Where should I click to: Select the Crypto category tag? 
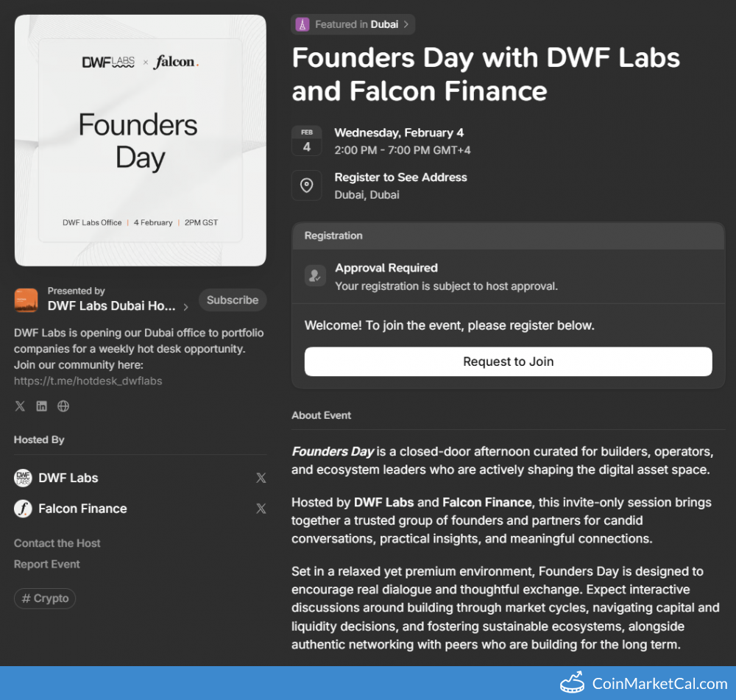[x=45, y=598]
